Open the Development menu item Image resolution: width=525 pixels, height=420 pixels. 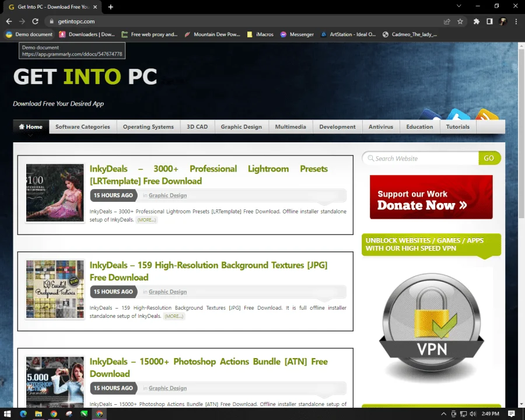click(338, 127)
